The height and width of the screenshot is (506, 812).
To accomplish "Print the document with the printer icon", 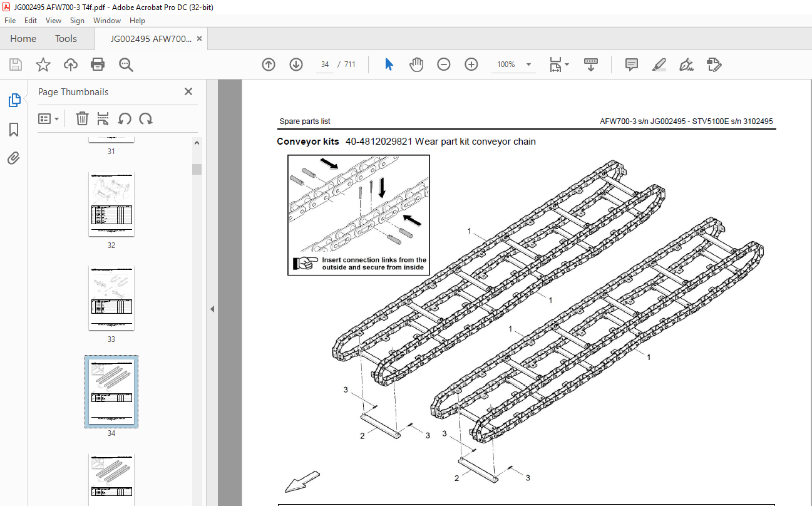I will pyautogui.click(x=98, y=65).
